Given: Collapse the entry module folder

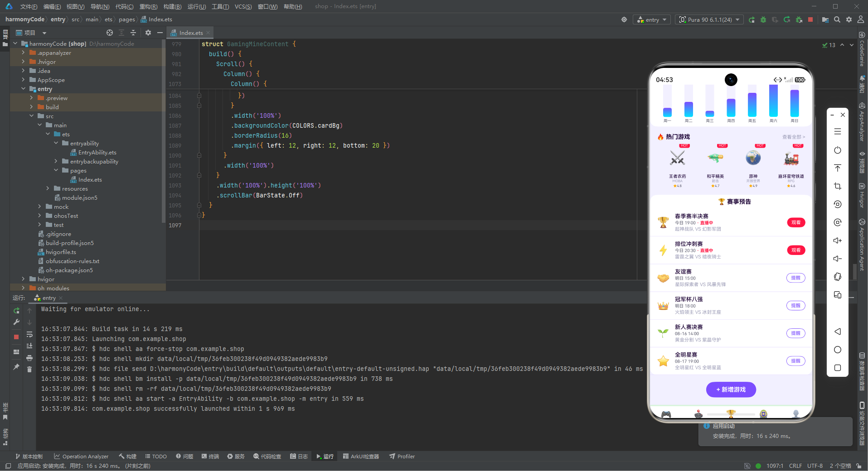Looking at the screenshot, I should [x=23, y=89].
